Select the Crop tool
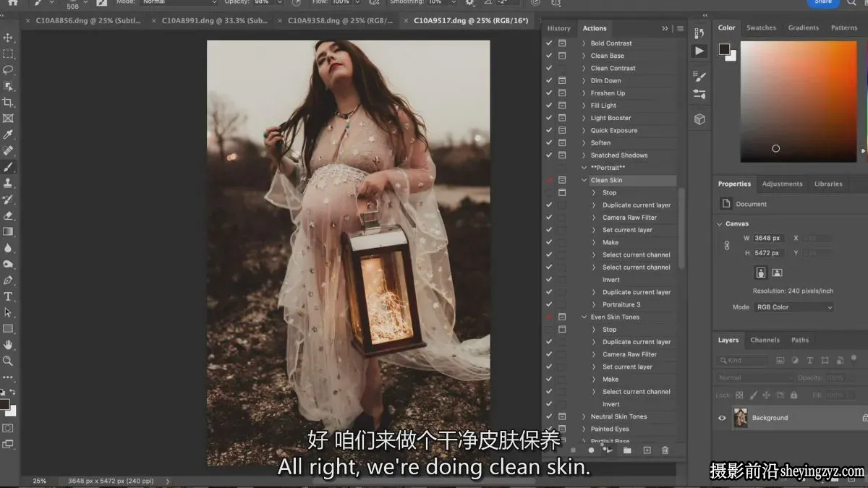The width and height of the screenshot is (868, 488). point(8,103)
